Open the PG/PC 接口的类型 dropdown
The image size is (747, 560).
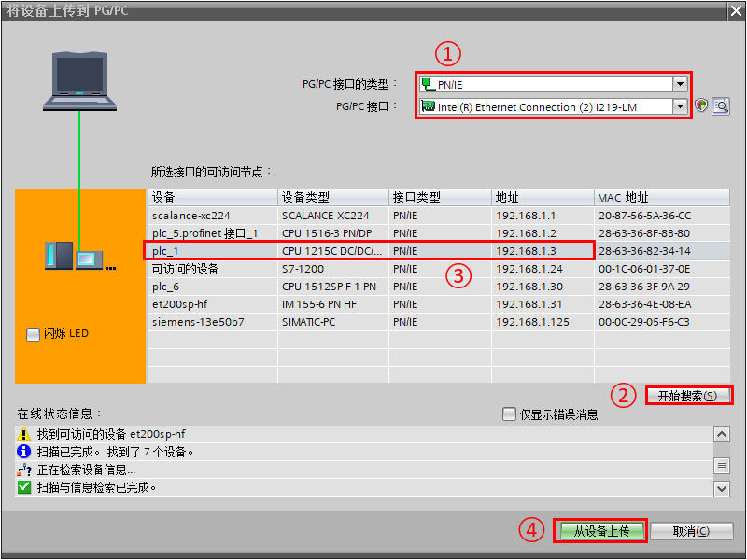tap(681, 84)
